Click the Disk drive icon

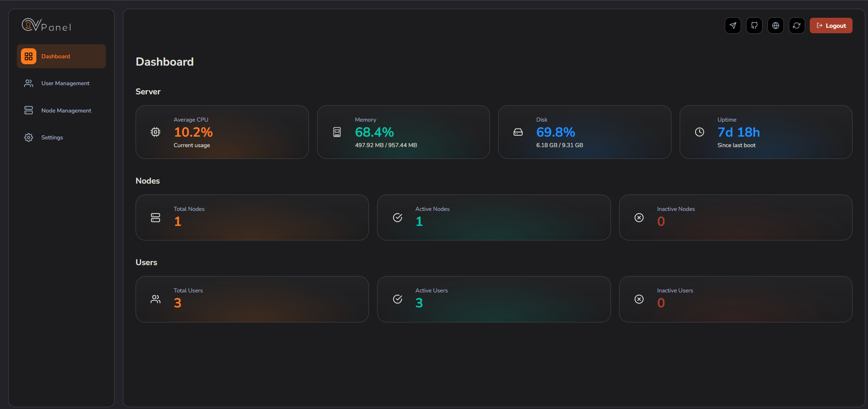[518, 132]
